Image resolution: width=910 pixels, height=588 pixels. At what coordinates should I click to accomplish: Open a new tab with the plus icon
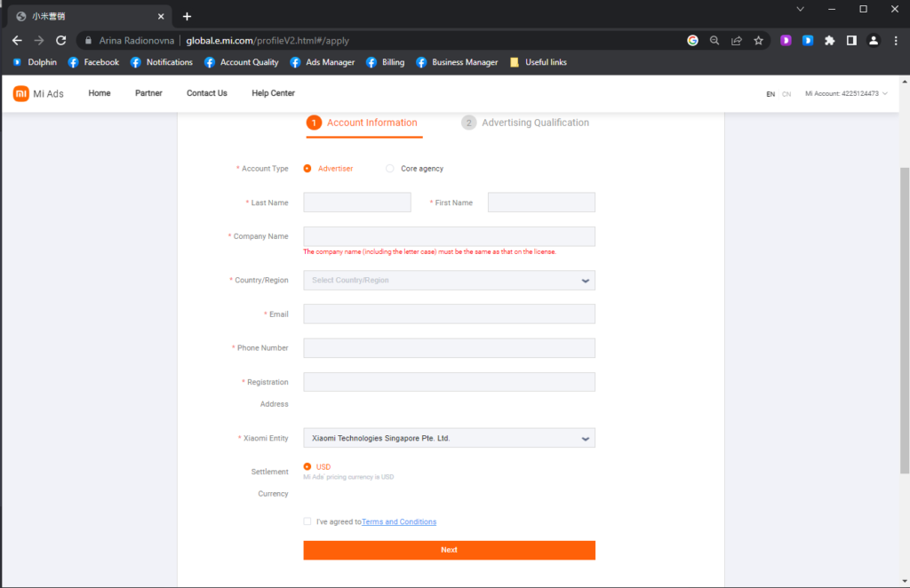pyautogui.click(x=187, y=16)
